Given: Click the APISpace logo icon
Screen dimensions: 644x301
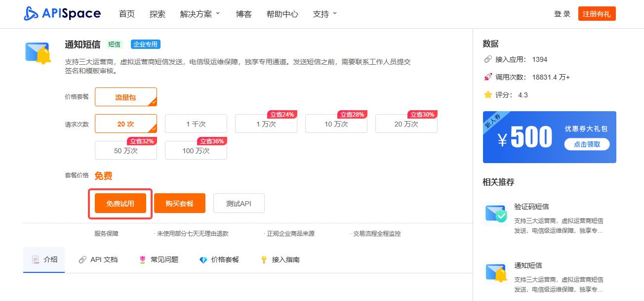Looking at the screenshot, I should pos(30,13).
